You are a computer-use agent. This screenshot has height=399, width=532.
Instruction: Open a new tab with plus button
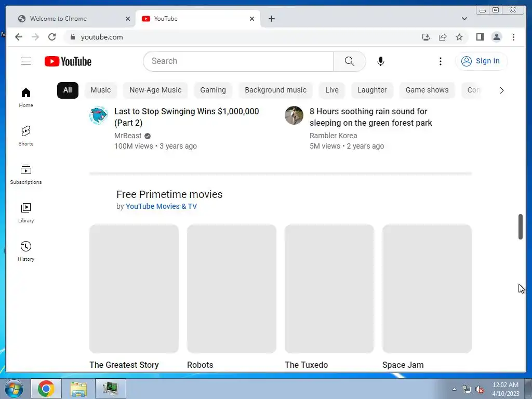pyautogui.click(x=271, y=19)
